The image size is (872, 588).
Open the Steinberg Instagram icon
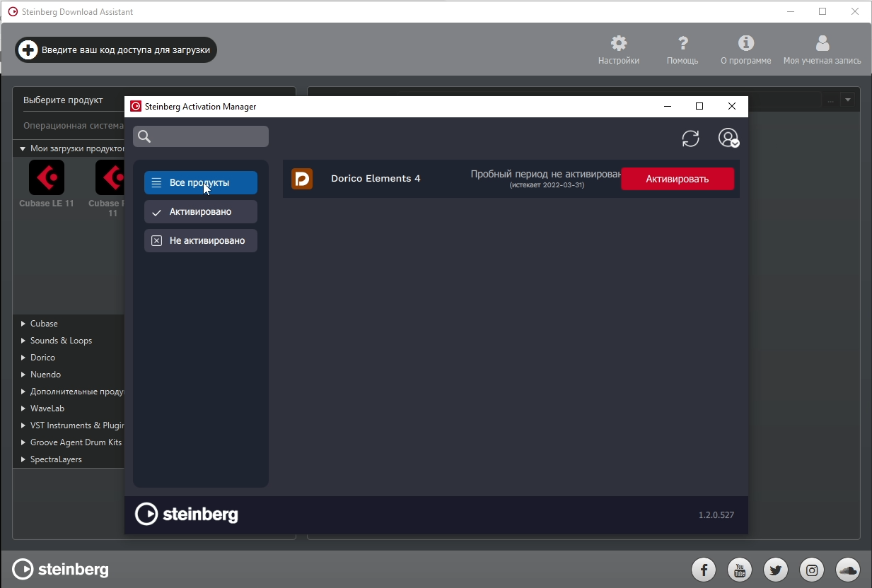tap(812, 570)
